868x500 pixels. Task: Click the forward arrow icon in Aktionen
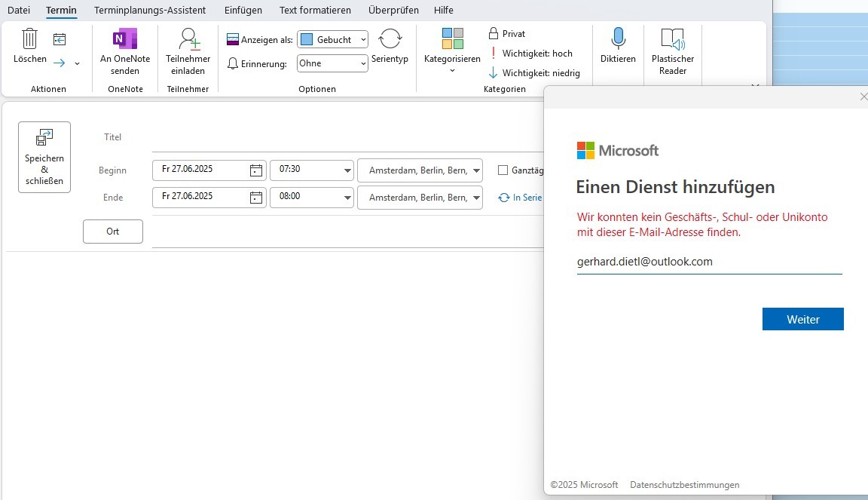point(60,63)
